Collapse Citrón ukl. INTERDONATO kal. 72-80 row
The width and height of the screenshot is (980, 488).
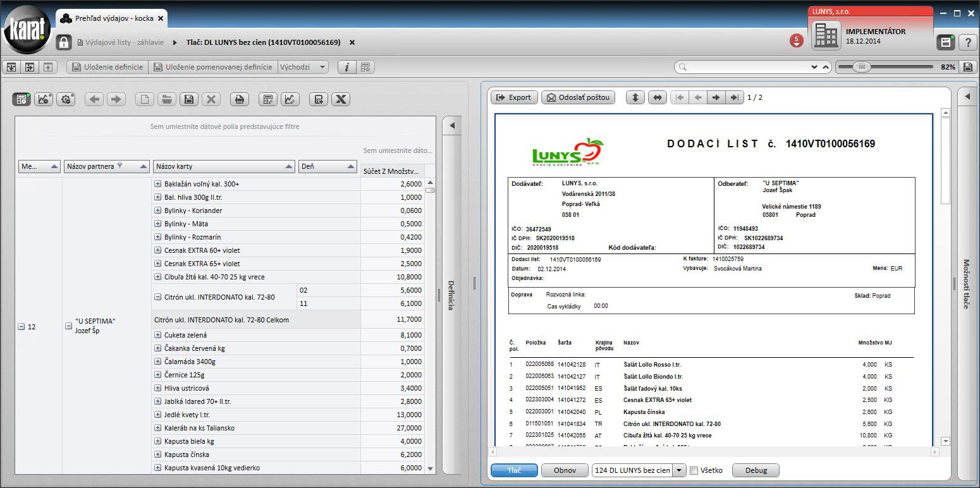click(158, 297)
